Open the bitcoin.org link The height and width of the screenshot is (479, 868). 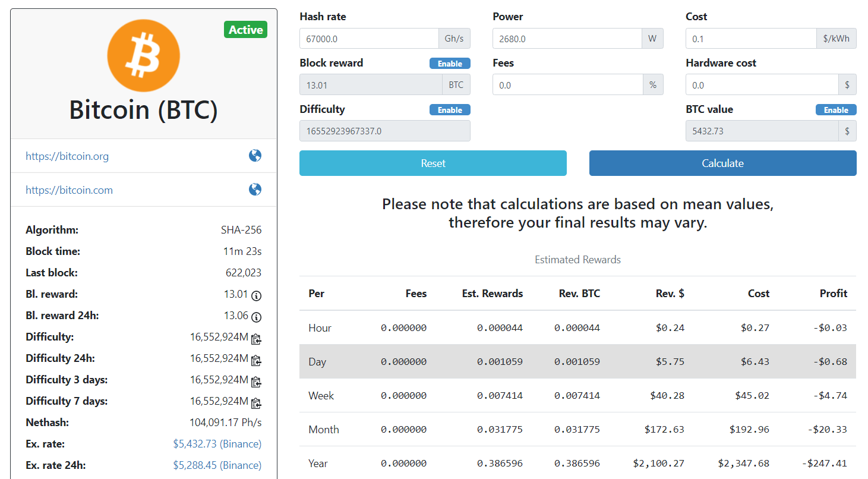[67, 156]
